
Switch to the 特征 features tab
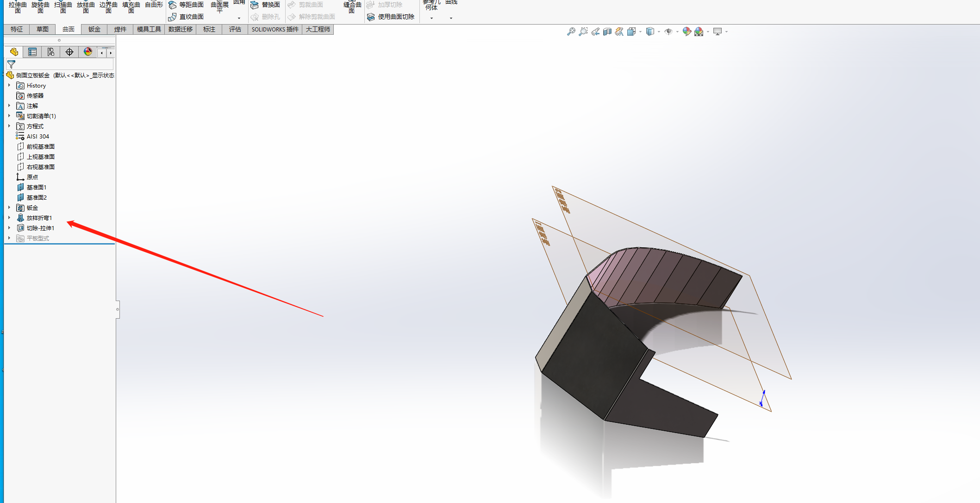17,29
